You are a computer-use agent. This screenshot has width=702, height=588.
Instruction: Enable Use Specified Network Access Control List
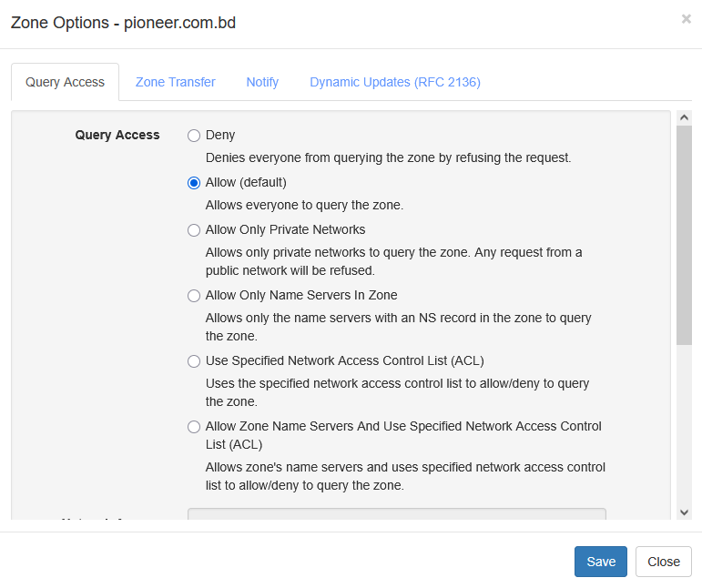click(194, 361)
